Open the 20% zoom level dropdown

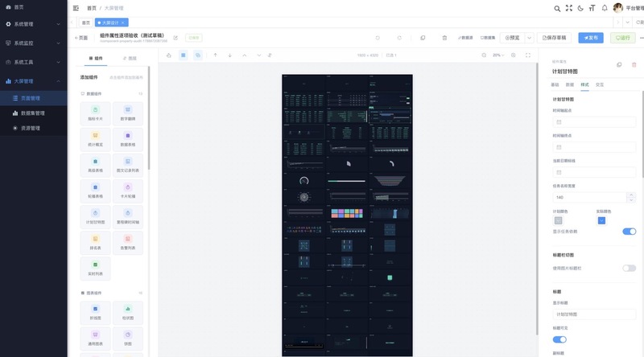point(498,55)
